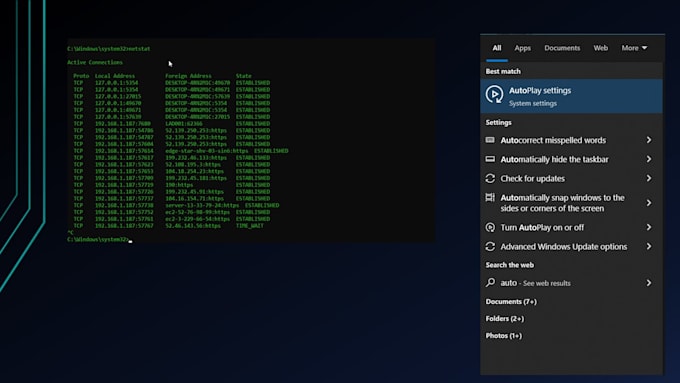This screenshot has width=680, height=383.
Task: Open Turn AutoPlay on or off setting
Action: pyautogui.click(x=572, y=227)
